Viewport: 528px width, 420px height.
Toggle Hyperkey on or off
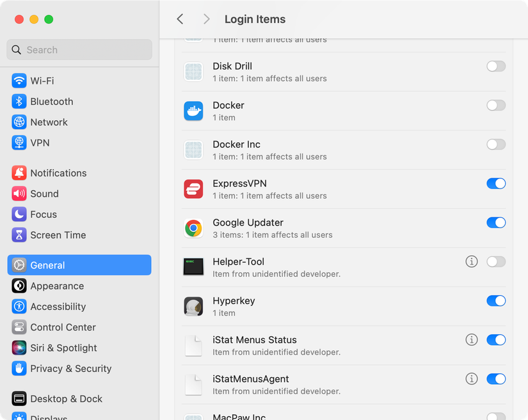pyautogui.click(x=495, y=300)
